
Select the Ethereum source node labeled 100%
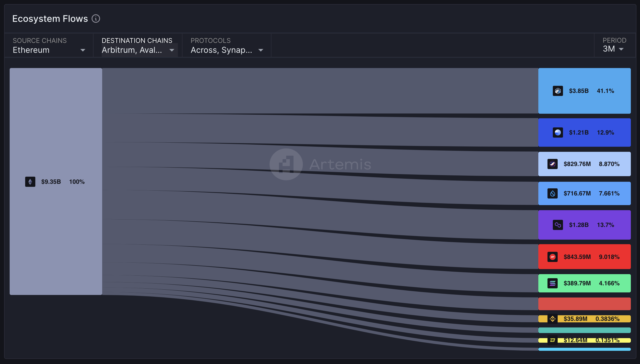click(56, 182)
